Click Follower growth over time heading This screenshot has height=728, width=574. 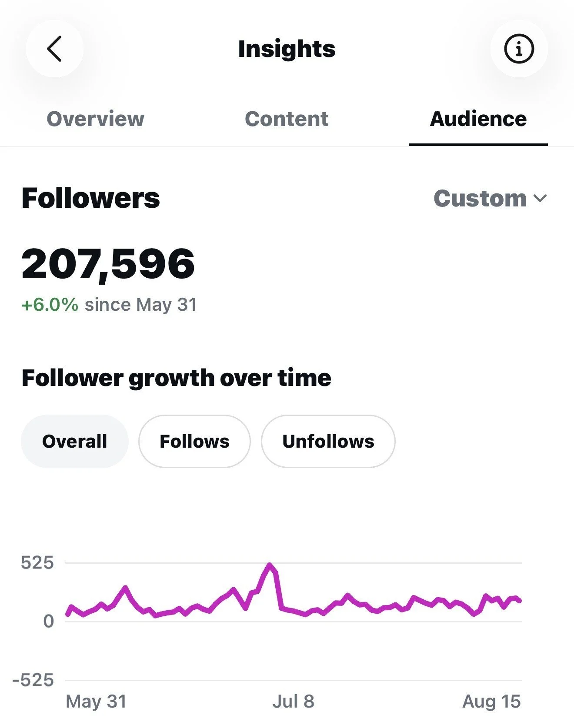point(177,378)
